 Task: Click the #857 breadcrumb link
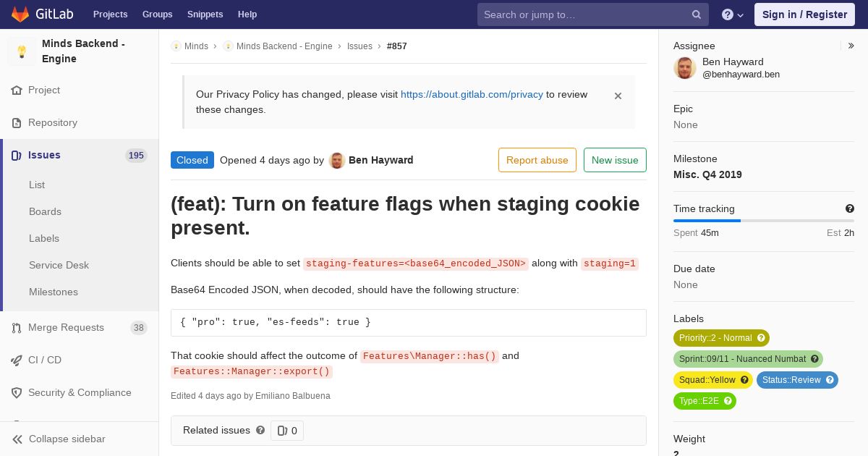[397, 46]
